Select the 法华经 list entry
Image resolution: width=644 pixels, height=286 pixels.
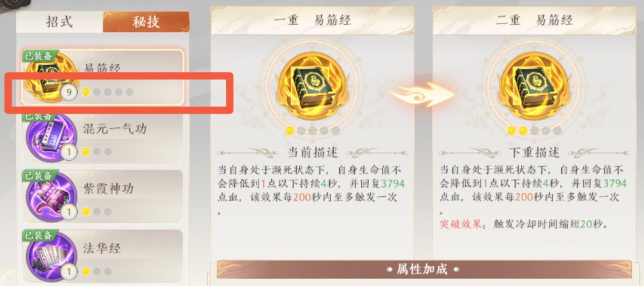click(x=103, y=256)
